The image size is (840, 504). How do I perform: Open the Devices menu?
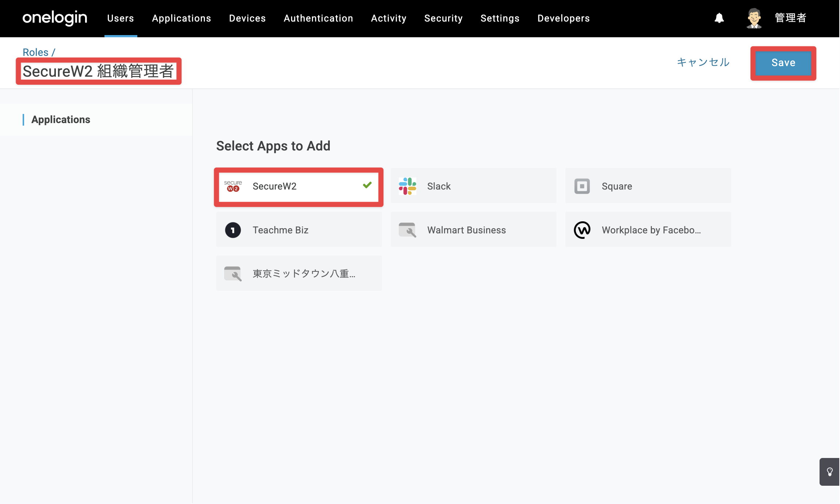click(x=247, y=18)
